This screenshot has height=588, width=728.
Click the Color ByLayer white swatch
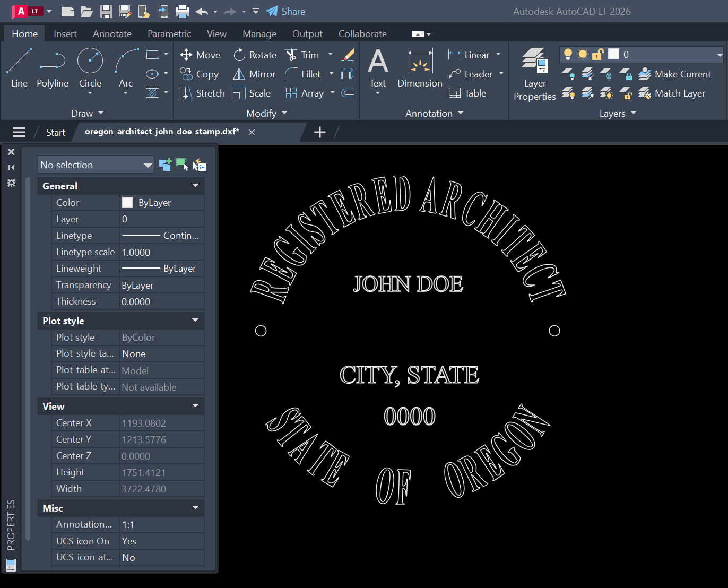click(x=128, y=202)
